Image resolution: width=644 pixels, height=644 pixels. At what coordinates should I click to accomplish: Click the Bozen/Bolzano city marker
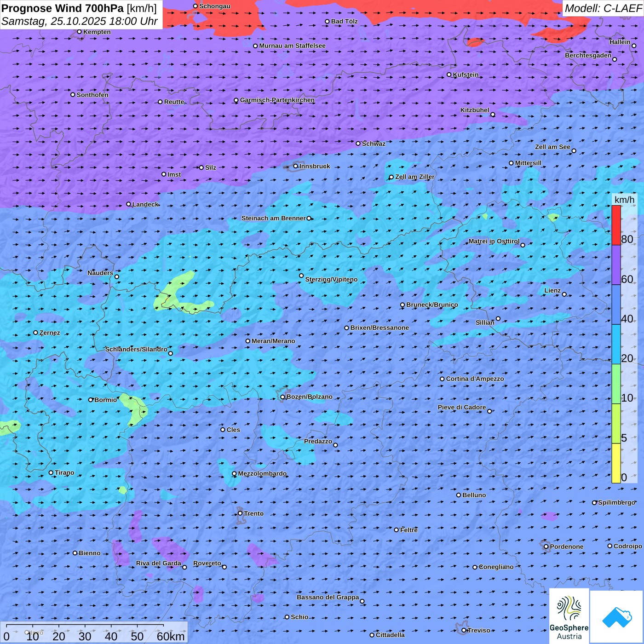click(282, 397)
